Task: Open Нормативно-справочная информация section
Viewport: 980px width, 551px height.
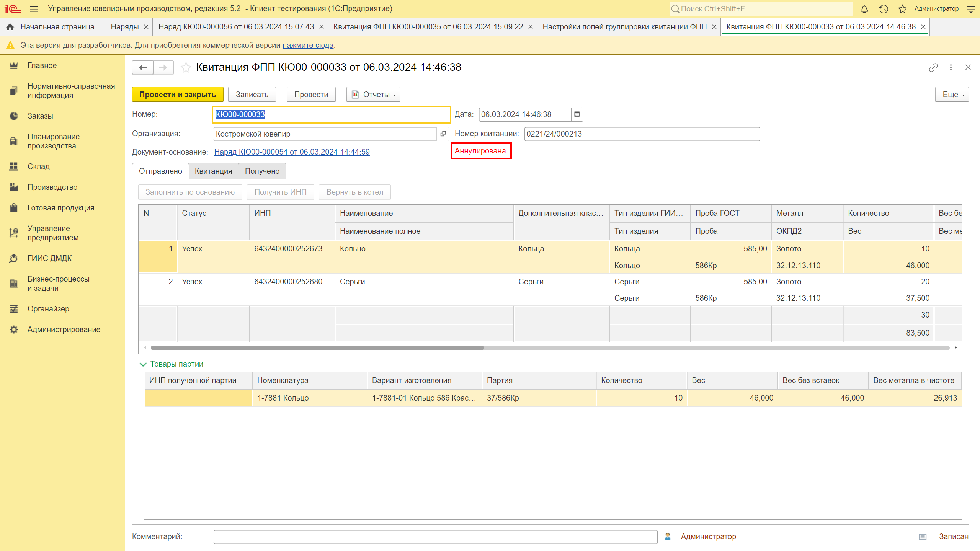Action: coord(71,91)
